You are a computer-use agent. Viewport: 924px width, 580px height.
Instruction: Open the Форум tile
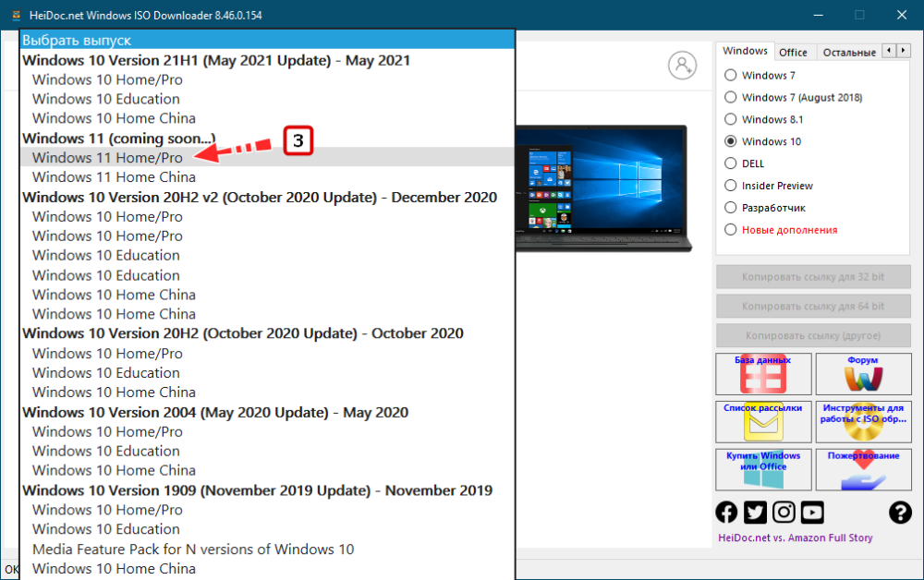863,374
